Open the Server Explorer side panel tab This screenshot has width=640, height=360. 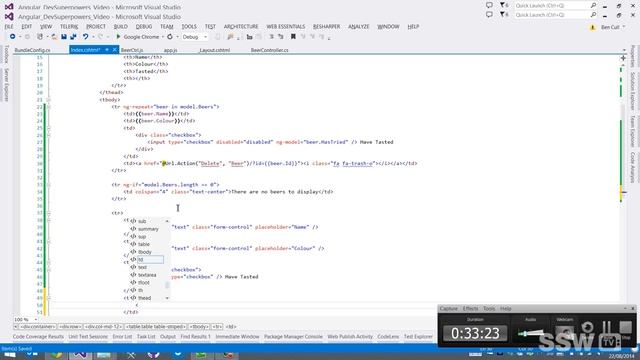pyautogui.click(x=6, y=84)
